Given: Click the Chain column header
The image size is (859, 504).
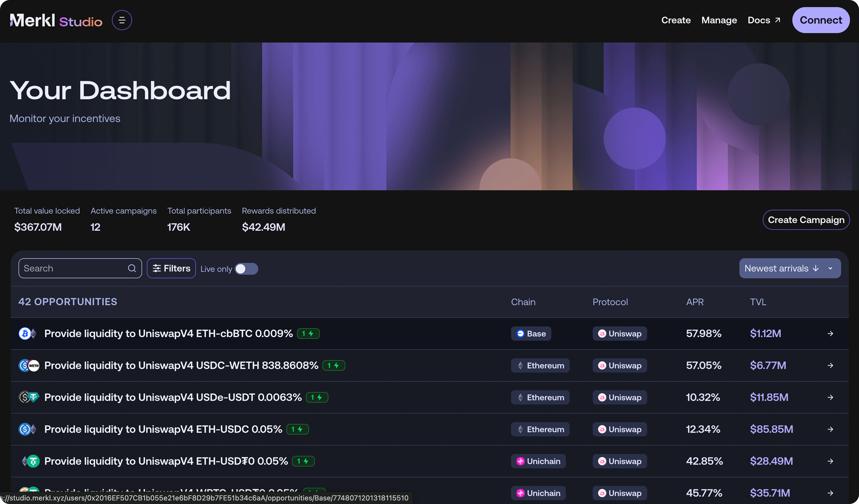Looking at the screenshot, I should pos(523,302).
